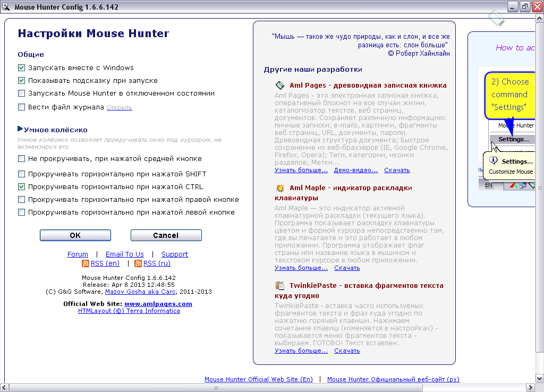Click the RSS (en) feed icon
544x392 pixels.
click(86, 263)
